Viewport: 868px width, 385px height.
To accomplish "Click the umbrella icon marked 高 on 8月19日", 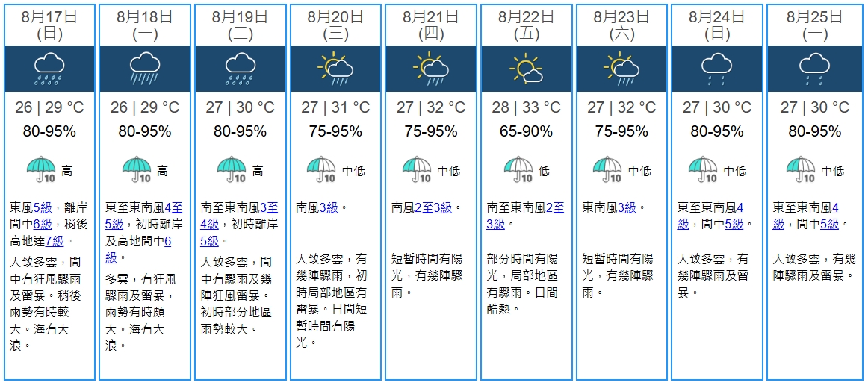I will (232, 170).
